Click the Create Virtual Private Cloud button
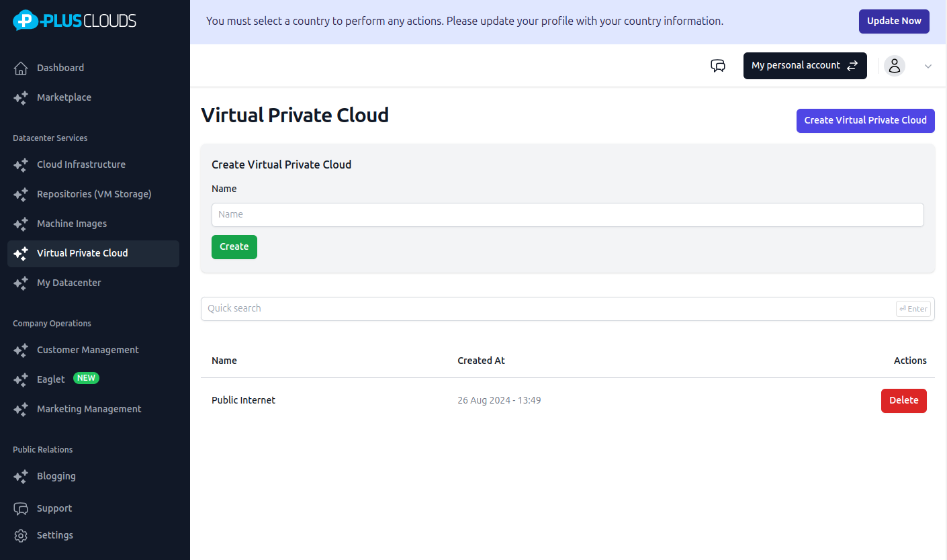This screenshot has width=947, height=560. click(x=865, y=121)
